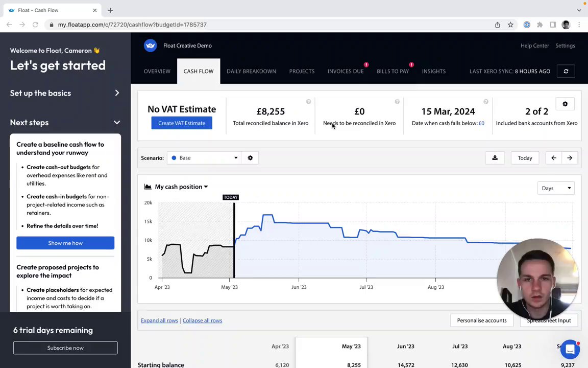
Task: Click Create VAT Estimate button
Action: coord(182,123)
